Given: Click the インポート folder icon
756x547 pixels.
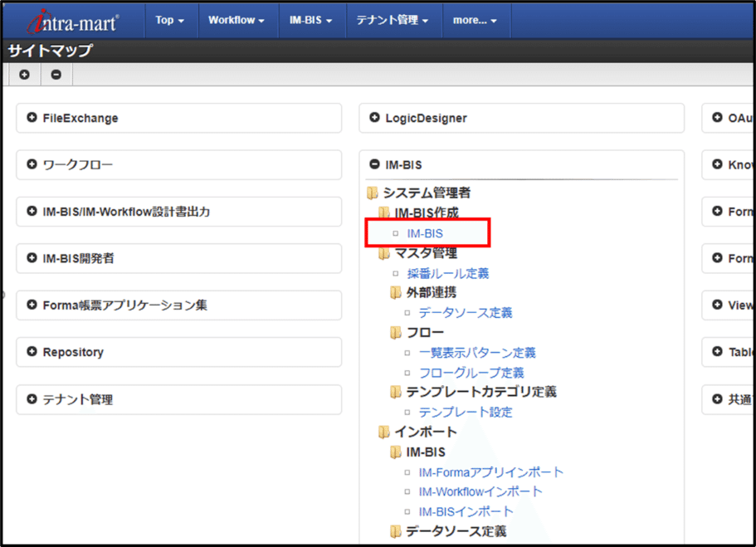Looking at the screenshot, I should click(383, 432).
